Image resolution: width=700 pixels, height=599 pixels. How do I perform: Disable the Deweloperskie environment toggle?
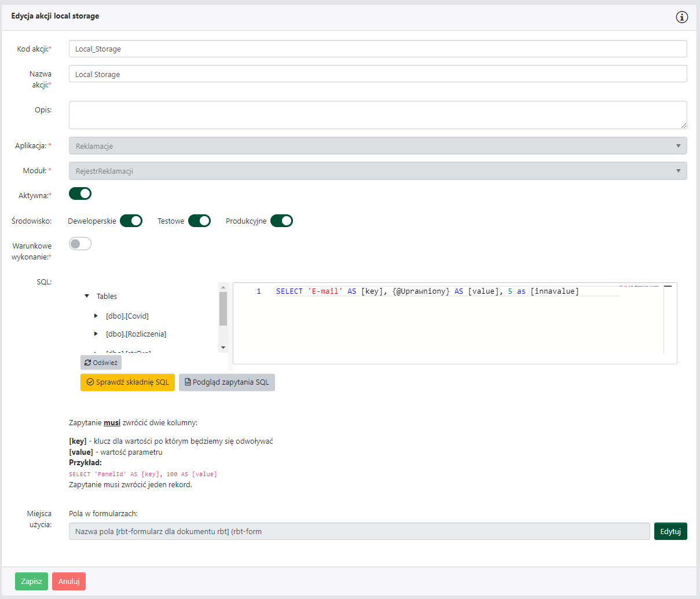tap(131, 221)
